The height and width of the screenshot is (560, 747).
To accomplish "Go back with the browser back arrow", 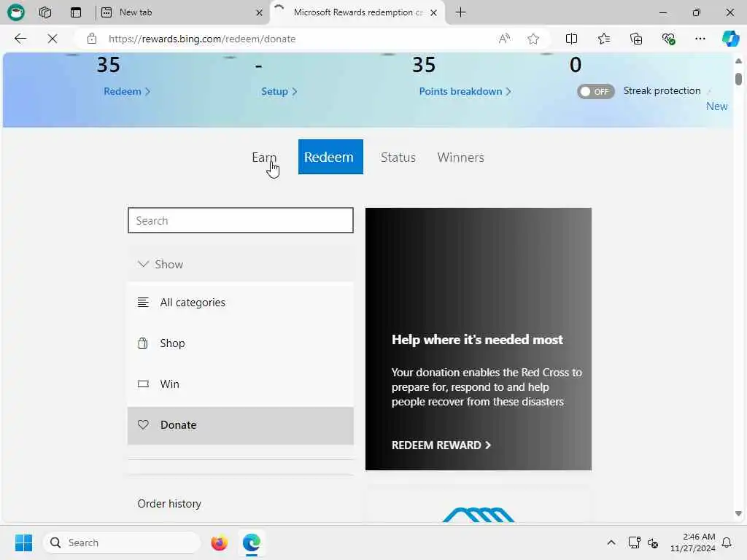I will pos(20,39).
